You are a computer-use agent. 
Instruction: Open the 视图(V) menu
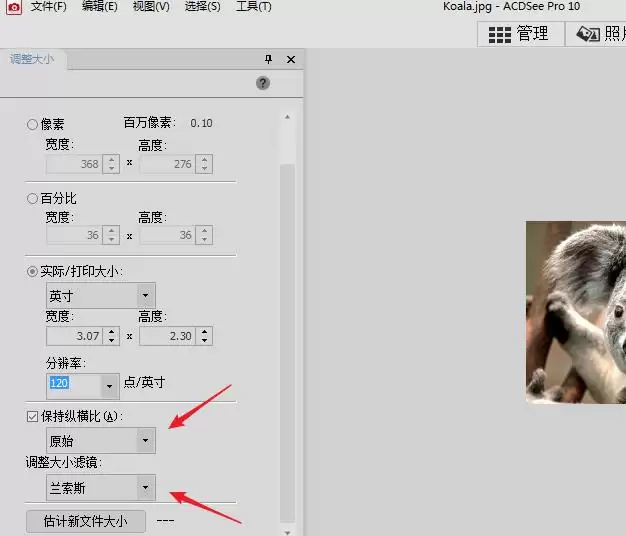pos(151,6)
